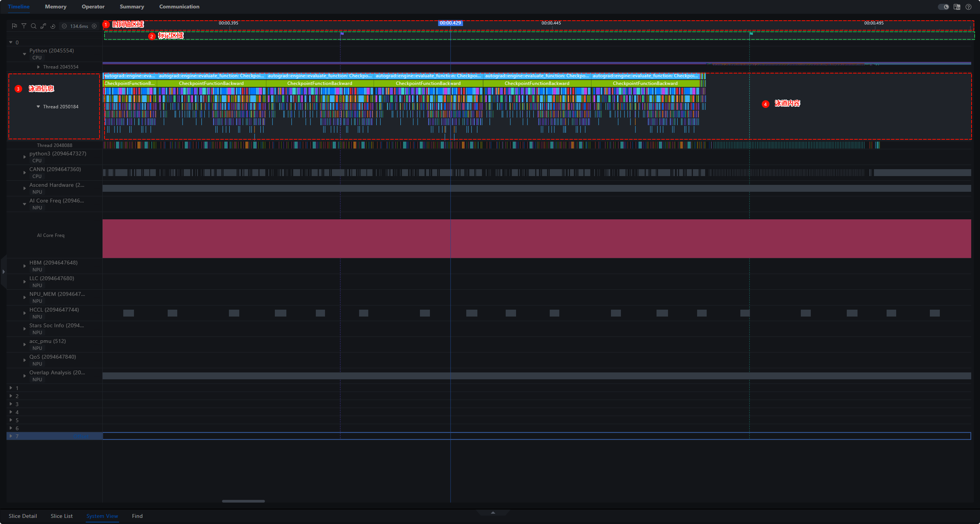The height and width of the screenshot is (524, 980).
Task: Toggle the dark mode moon switch
Action: 943,7
